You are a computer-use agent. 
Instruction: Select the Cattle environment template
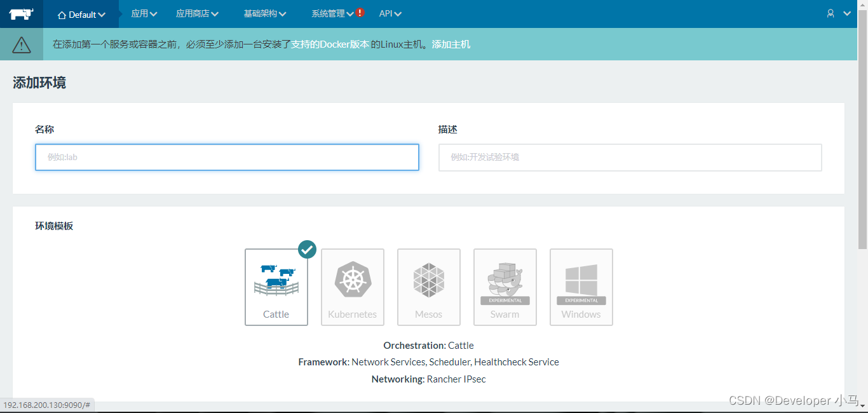click(x=276, y=287)
